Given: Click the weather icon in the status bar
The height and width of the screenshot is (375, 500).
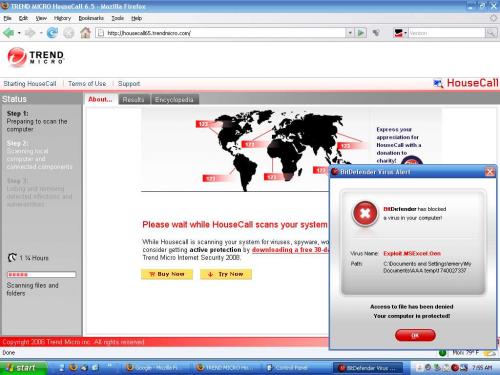Looking at the screenshot, I should (x=490, y=353).
